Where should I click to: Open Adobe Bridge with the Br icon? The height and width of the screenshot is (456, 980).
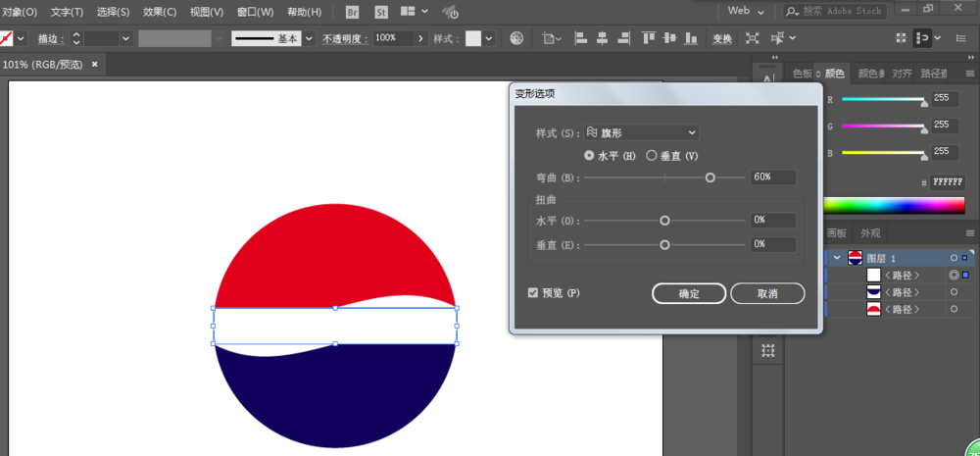[x=353, y=12]
